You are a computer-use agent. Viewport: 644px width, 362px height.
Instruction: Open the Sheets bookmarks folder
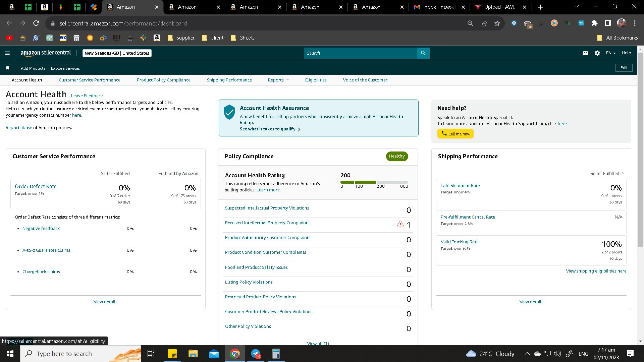243,38
